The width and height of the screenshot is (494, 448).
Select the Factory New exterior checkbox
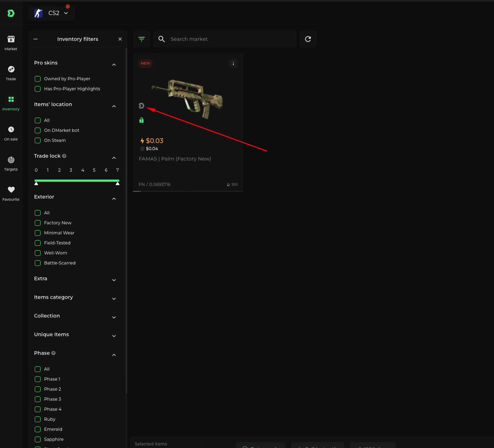(x=38, y=223)
